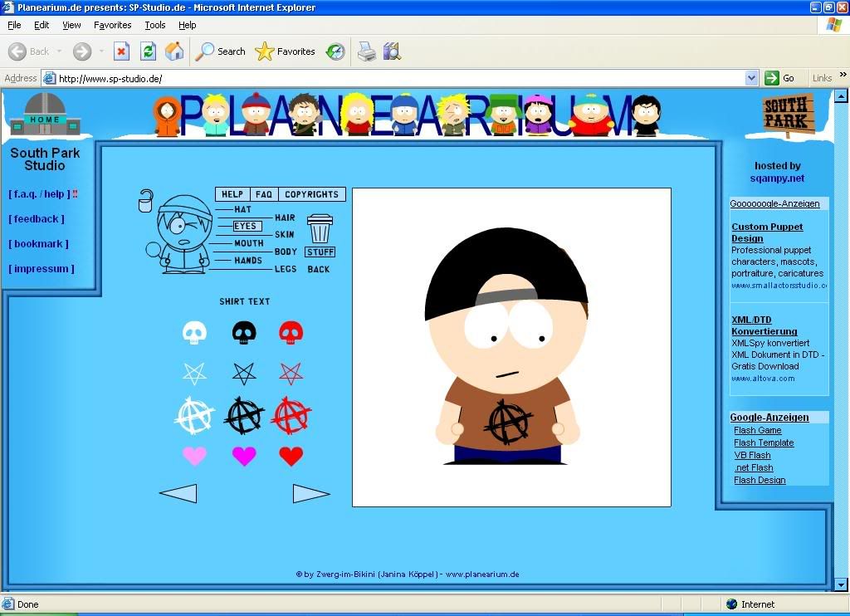Click the trash can icon
This screenshot has width=850, height=616.
[x=320, y=228]
